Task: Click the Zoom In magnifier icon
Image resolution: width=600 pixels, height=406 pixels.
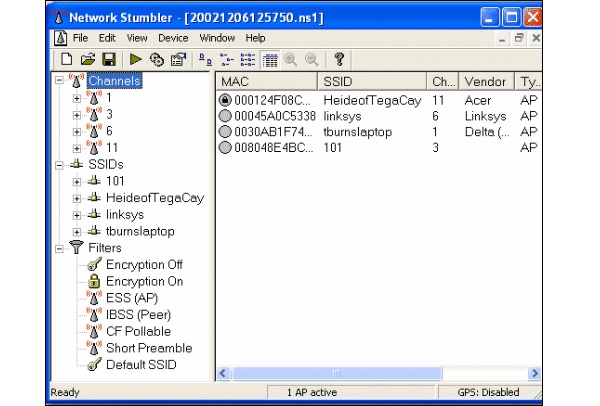Action: pos(290,60)
